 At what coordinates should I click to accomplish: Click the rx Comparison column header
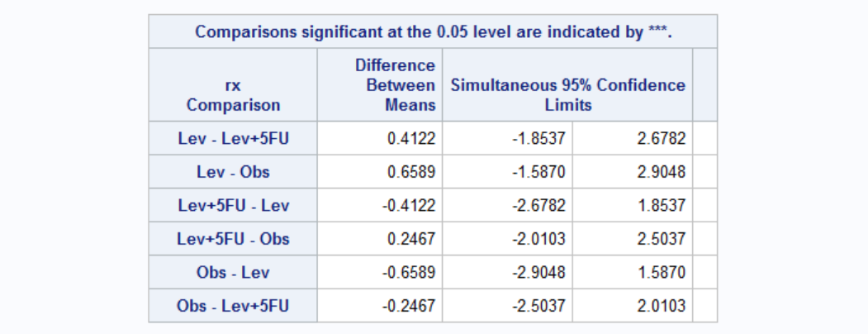click(233, 95)
